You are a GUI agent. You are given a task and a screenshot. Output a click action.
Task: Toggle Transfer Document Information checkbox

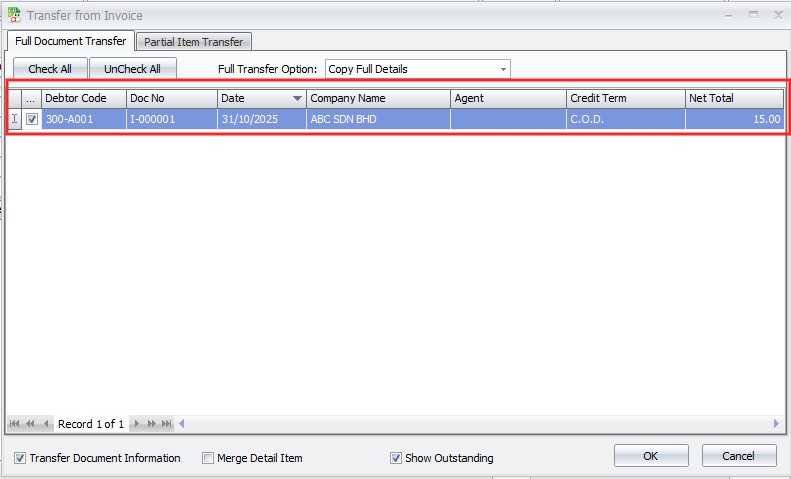[20, 458]
